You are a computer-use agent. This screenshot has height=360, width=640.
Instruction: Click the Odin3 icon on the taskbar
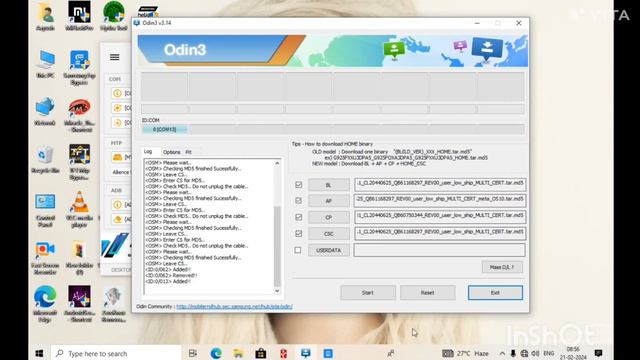click(306, 353)
